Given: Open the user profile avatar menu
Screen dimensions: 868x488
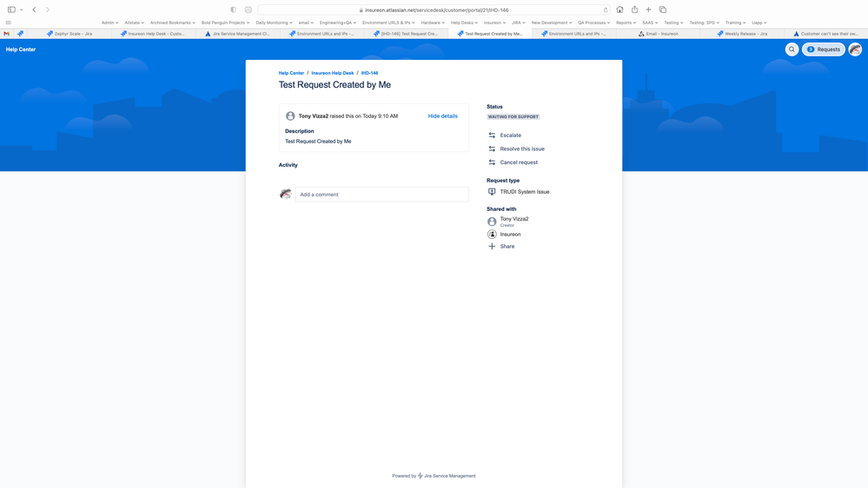Looking at the screenshot, I should click(855, 49).
